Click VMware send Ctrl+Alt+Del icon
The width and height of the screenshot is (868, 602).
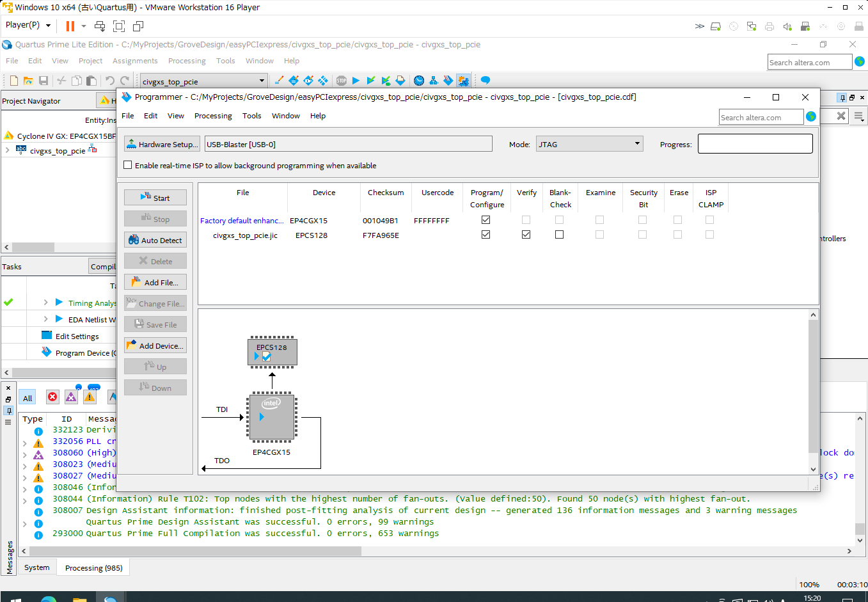(x=100, y=26)
